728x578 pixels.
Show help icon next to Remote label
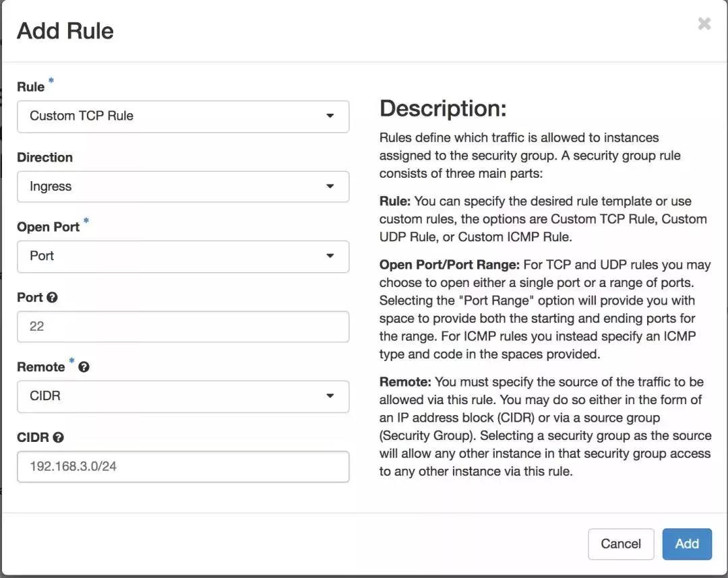[84, 367]
